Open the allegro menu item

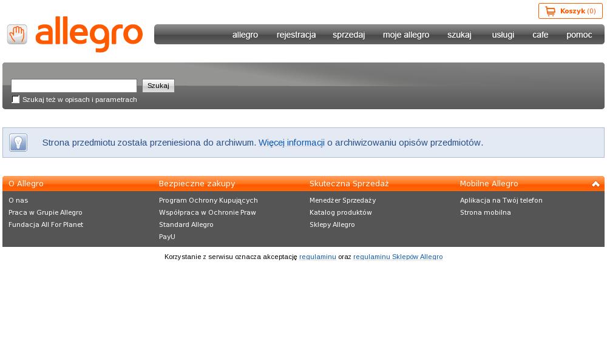tap(245, 35)
